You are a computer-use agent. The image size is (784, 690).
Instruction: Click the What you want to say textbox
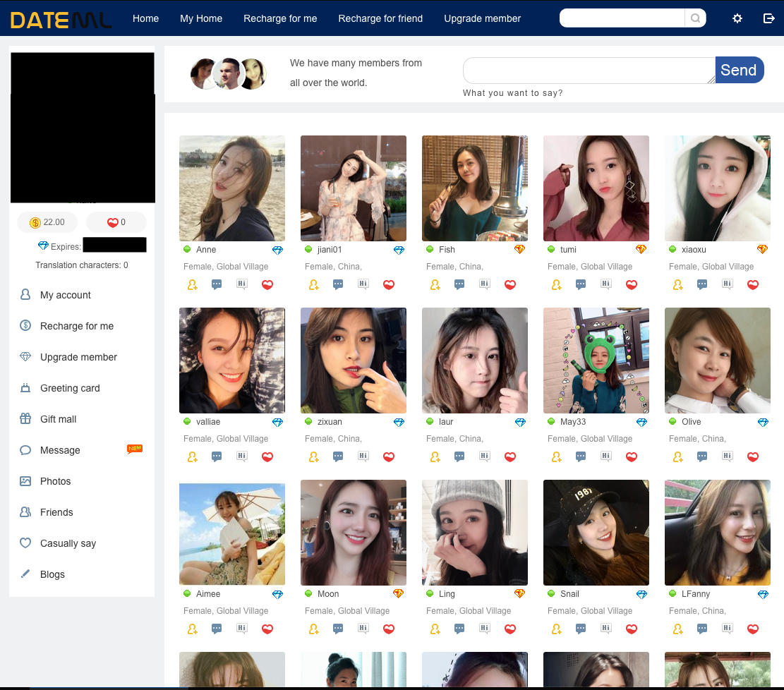pos(589,70)
